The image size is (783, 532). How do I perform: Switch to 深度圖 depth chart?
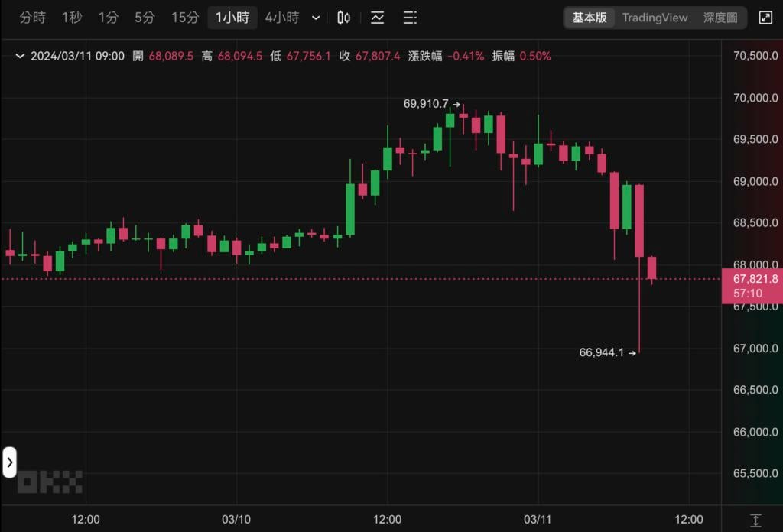point(720,18)
